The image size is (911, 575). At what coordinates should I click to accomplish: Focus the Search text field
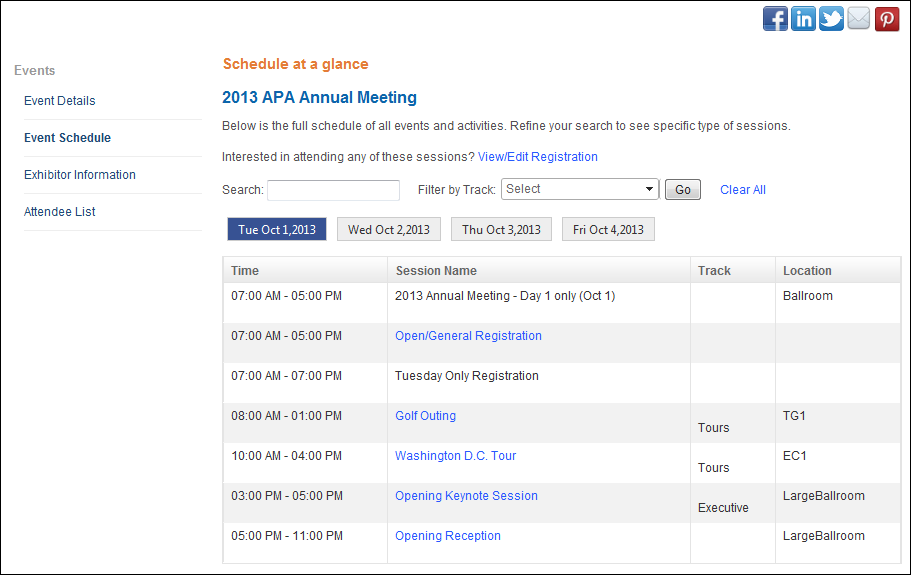click(333, 190)
